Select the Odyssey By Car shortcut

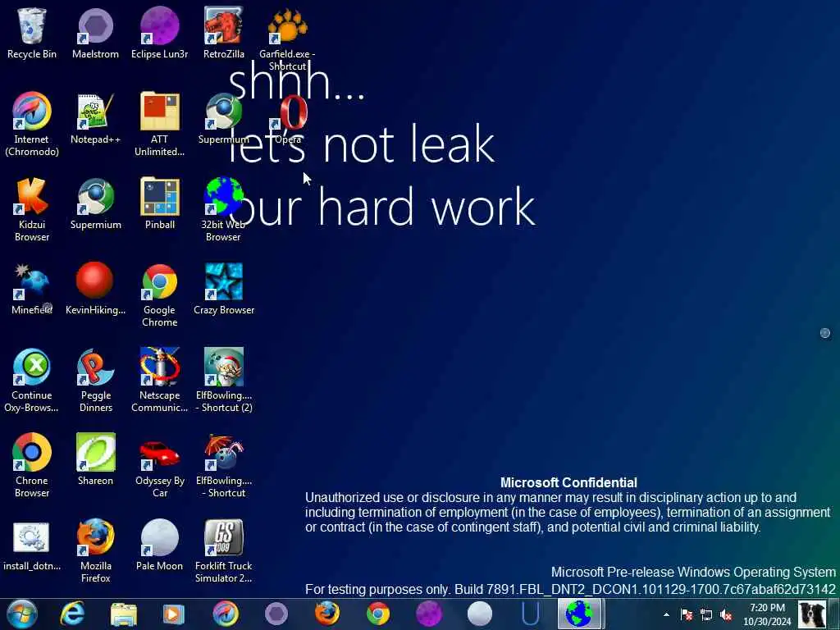coord(160,466)
